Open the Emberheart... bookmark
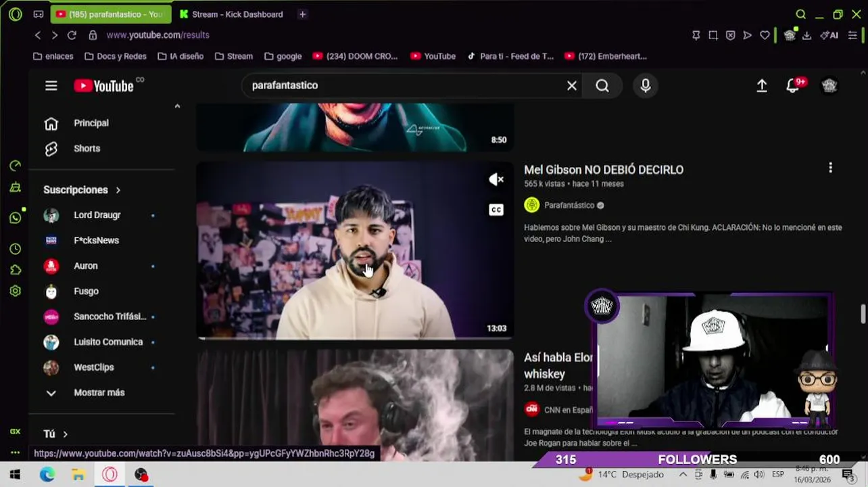The image size is (868, 487). click(x=606, y=56)
